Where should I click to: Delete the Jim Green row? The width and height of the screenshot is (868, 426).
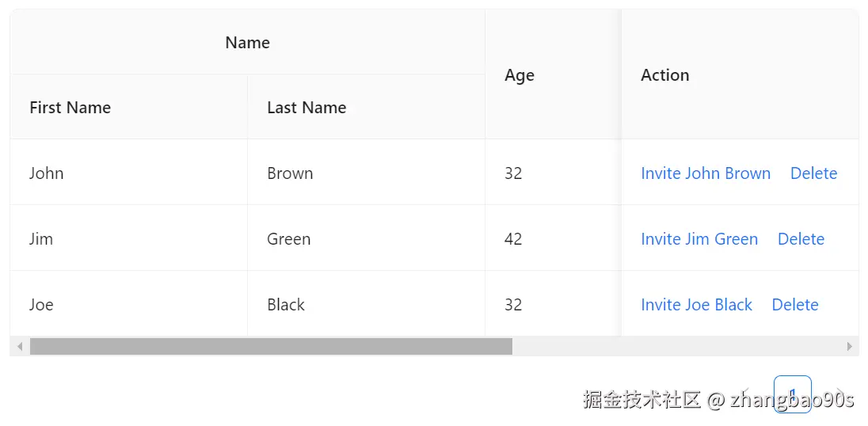click(x=801, y=239)
